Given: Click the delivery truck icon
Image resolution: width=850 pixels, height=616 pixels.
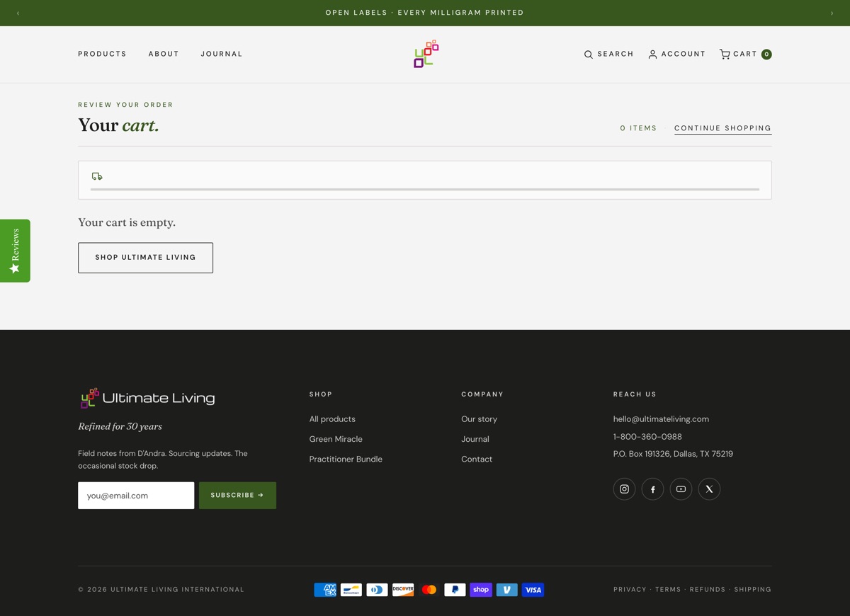Looking at the screenshot, I should 97,176.
